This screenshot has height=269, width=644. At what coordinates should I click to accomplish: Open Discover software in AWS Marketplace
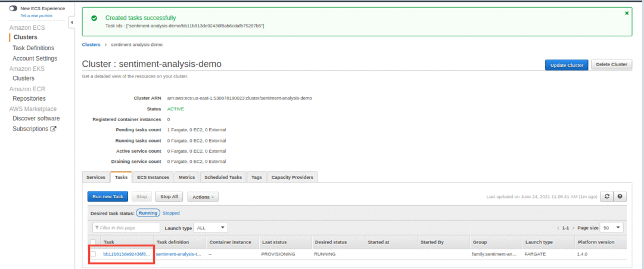click(36, 119)
